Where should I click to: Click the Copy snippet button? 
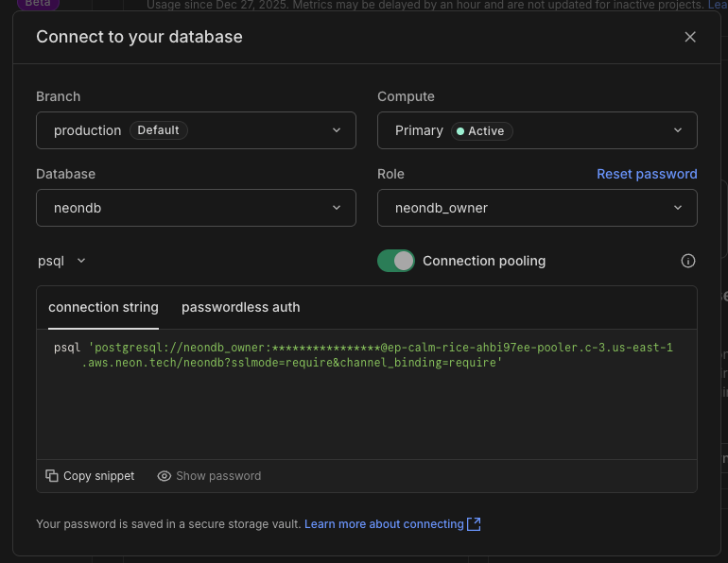pyautogui.click(x=90, y=476)
